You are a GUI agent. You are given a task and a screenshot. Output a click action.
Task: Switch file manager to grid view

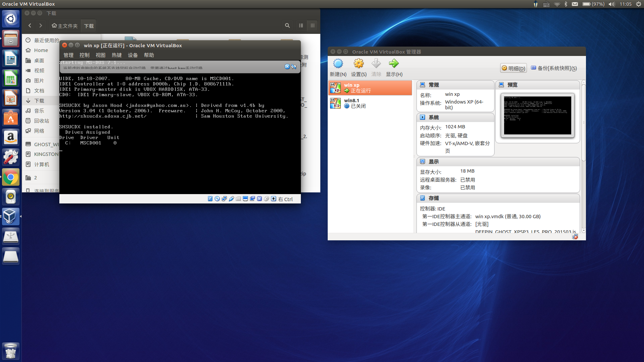(313, 25)
